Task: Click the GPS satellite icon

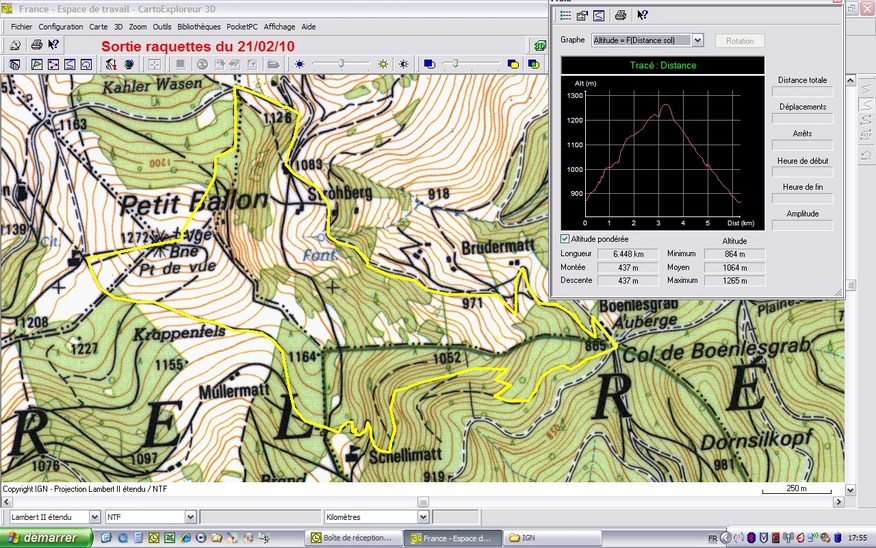Action: 112,64
